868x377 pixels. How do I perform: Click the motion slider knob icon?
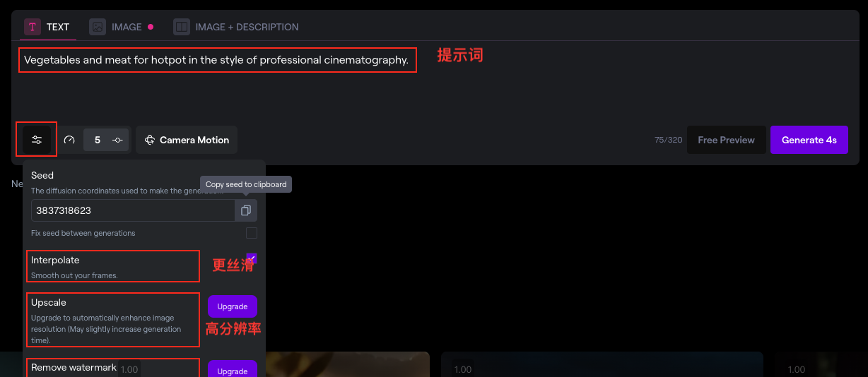(x=118, y=140)
